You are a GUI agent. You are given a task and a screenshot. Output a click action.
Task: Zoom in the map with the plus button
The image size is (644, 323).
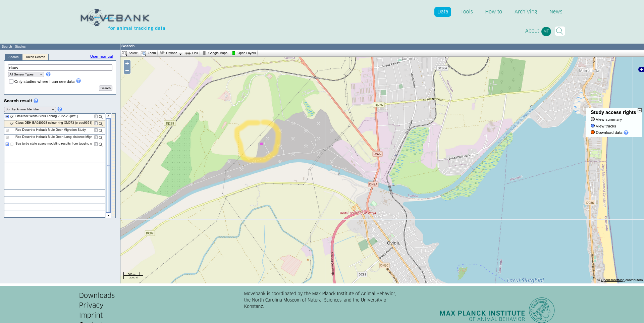(x=127, y=63)
